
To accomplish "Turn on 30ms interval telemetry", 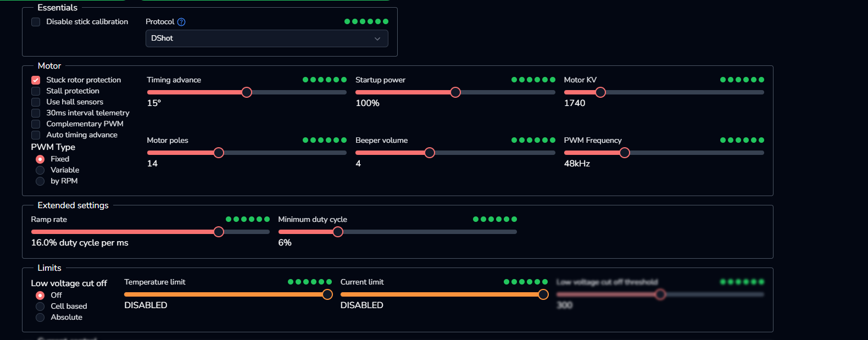I will (x=36, y=113).
